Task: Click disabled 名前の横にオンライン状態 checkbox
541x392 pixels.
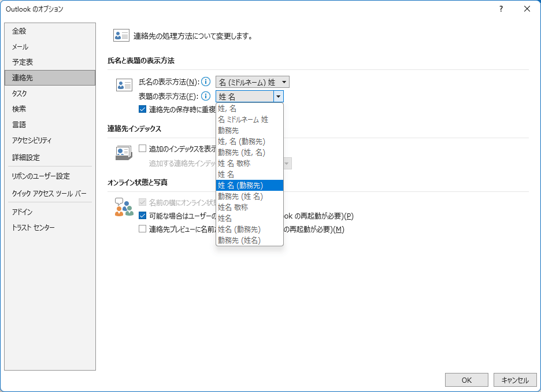Action: click(143, 202)
